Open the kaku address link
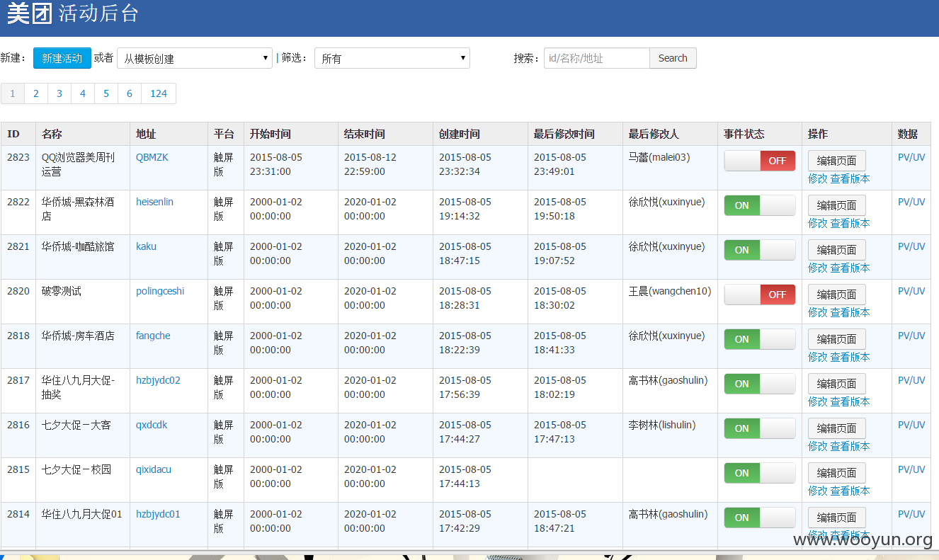 coord(147,246)
